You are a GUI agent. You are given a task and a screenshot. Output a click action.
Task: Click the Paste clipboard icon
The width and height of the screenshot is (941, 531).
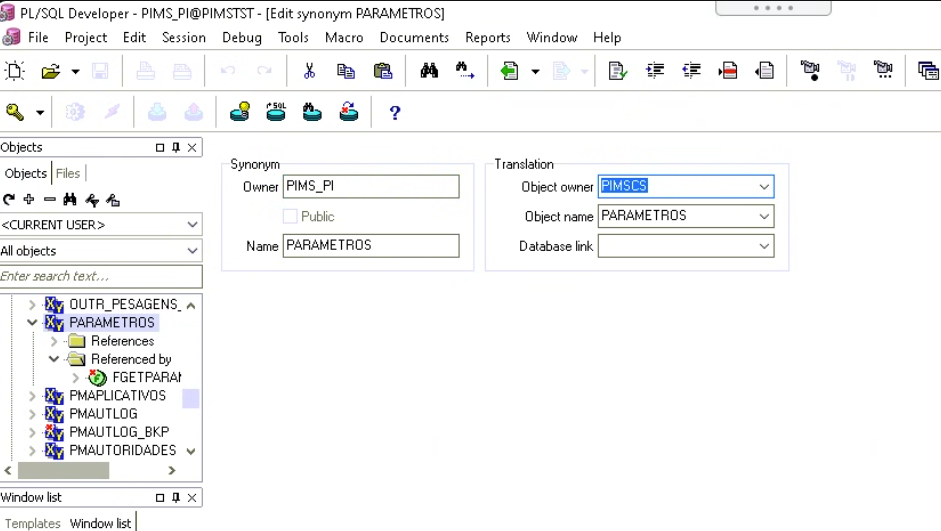[x=382, y=71]
